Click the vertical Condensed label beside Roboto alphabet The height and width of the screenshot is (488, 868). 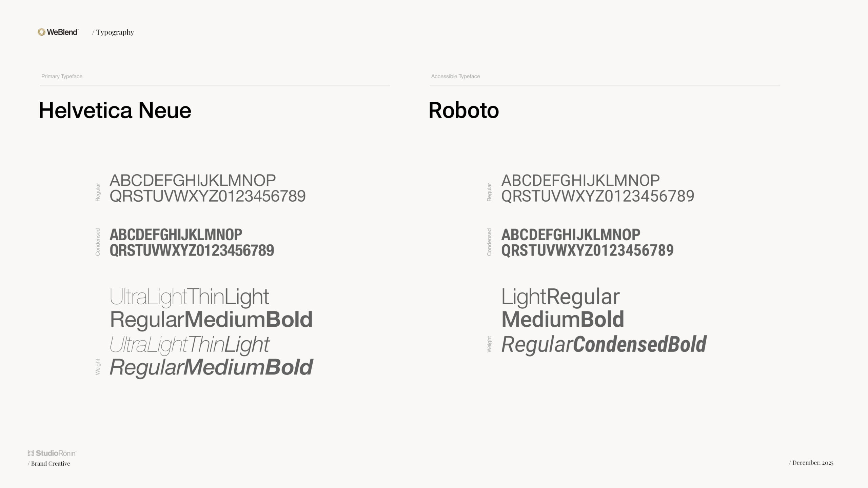489,242
